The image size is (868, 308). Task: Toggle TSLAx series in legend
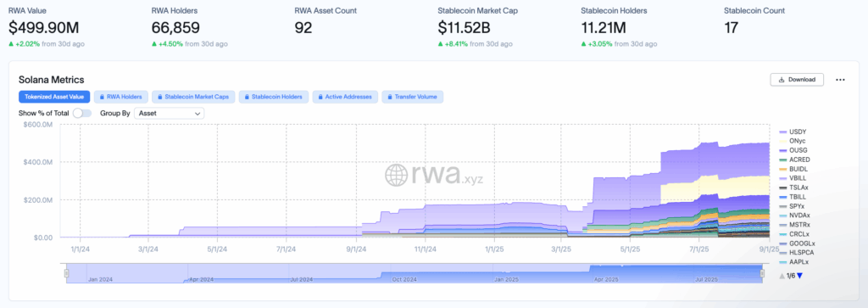point(793,188)
